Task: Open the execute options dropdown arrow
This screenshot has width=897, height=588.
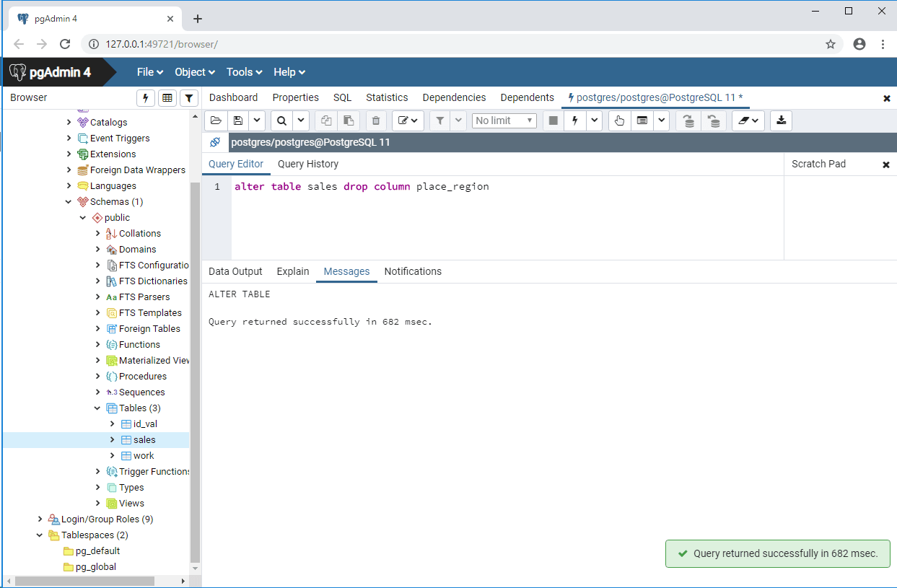Action: click(594, 120)
